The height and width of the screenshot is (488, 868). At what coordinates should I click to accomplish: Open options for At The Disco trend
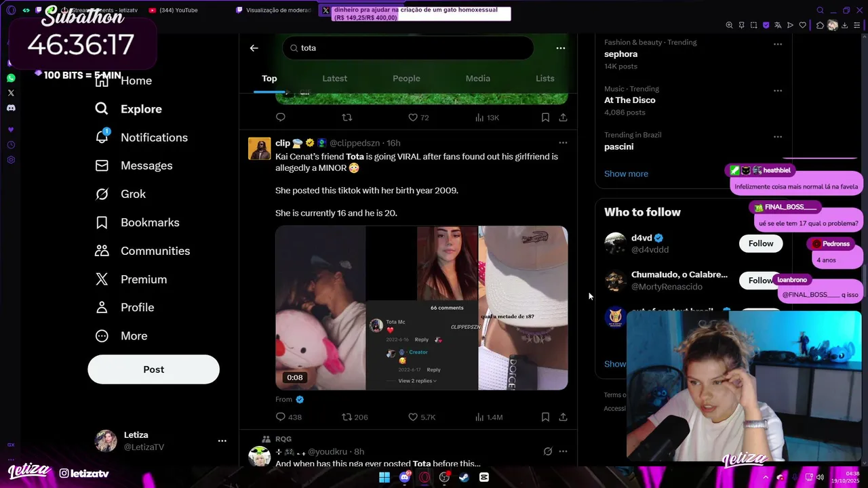(778, 90)
